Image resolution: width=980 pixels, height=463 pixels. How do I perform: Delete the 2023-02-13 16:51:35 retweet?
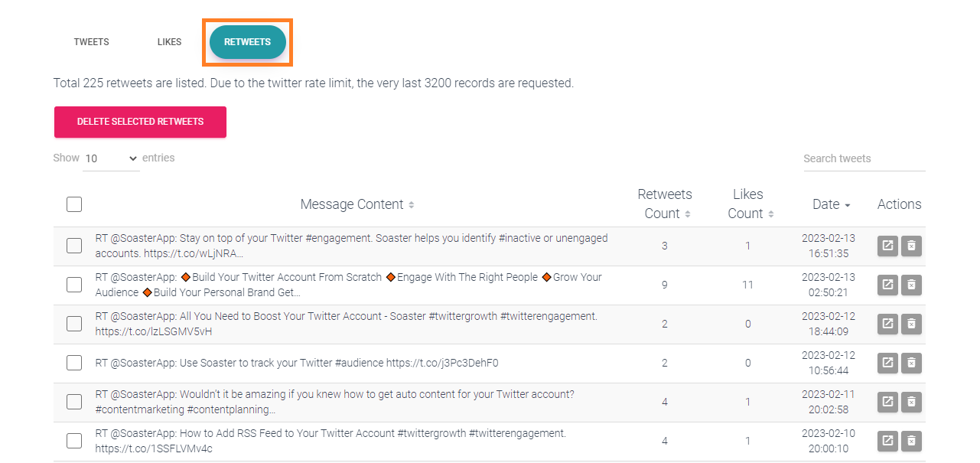click(x=911, y=246)
